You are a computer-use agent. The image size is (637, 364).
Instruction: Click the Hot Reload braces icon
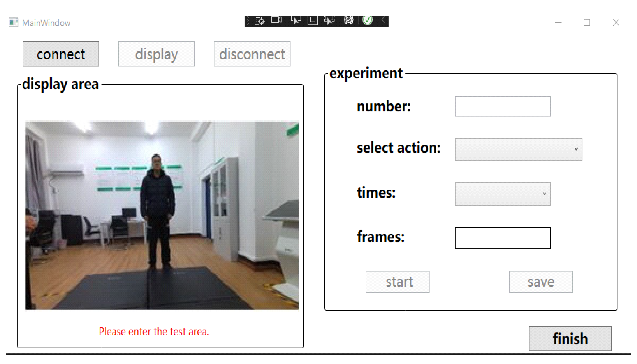coord(349,20)
